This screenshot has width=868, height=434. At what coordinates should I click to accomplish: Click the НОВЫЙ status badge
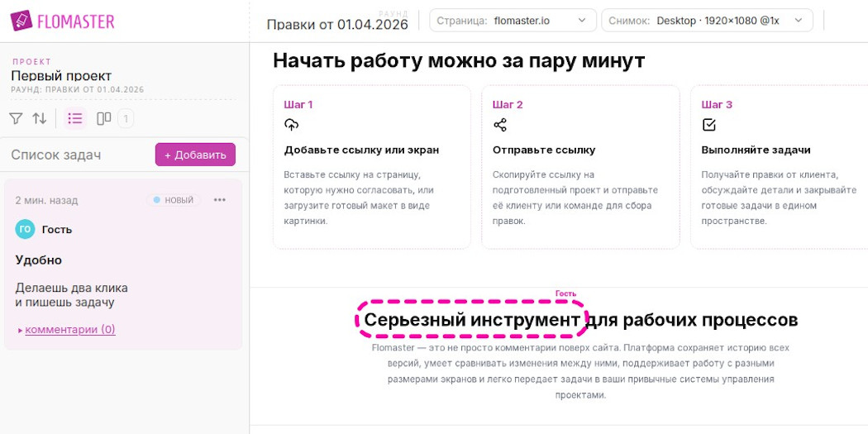[174, 200]
